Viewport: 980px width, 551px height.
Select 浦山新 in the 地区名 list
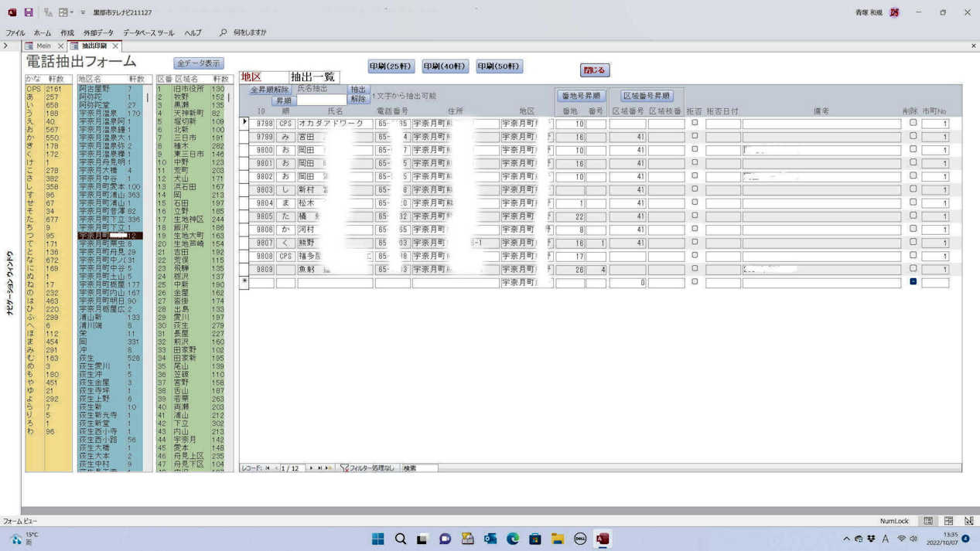pos(110,317)
